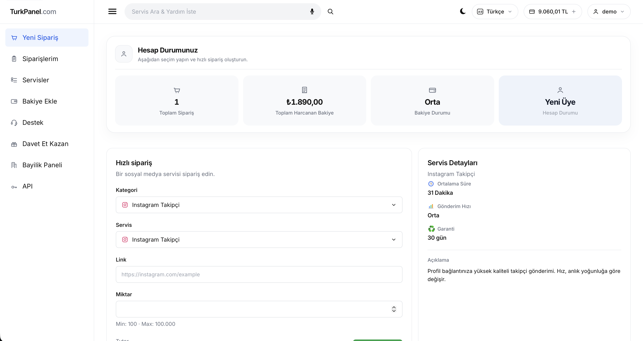This screenshot has width=644, height=341.
Task: Click the Bayilik Paneli building icon
Action: click(x=14, y=165)
